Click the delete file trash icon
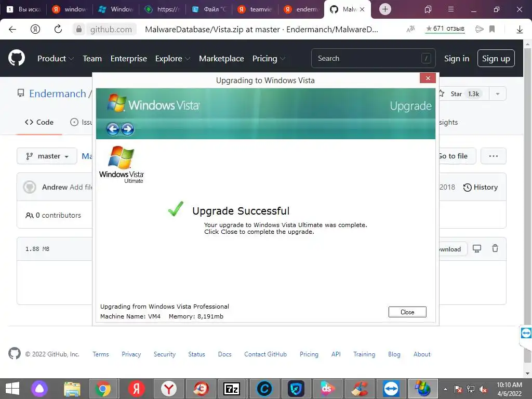Image resolution: width=532 pixels, height=399 pixels. pos(495,248)
